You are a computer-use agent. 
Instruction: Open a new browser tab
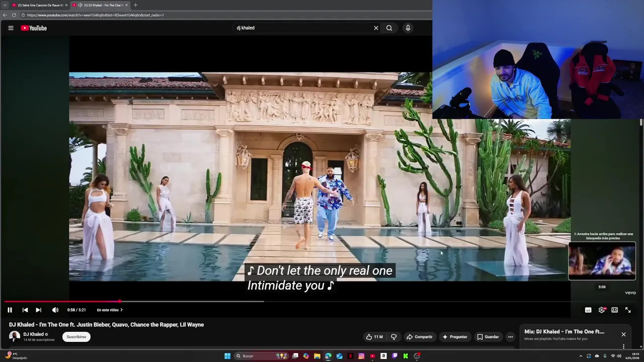point(135,5)
